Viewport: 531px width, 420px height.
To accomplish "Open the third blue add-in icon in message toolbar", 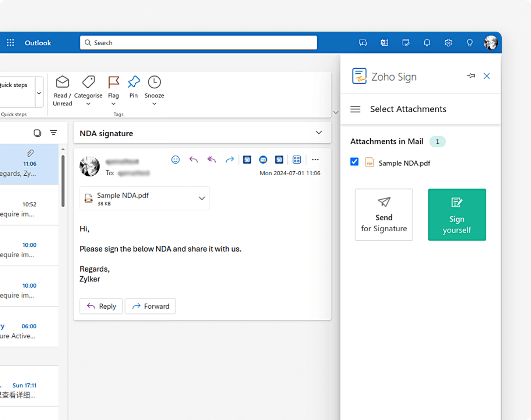I will click(279, 159).
